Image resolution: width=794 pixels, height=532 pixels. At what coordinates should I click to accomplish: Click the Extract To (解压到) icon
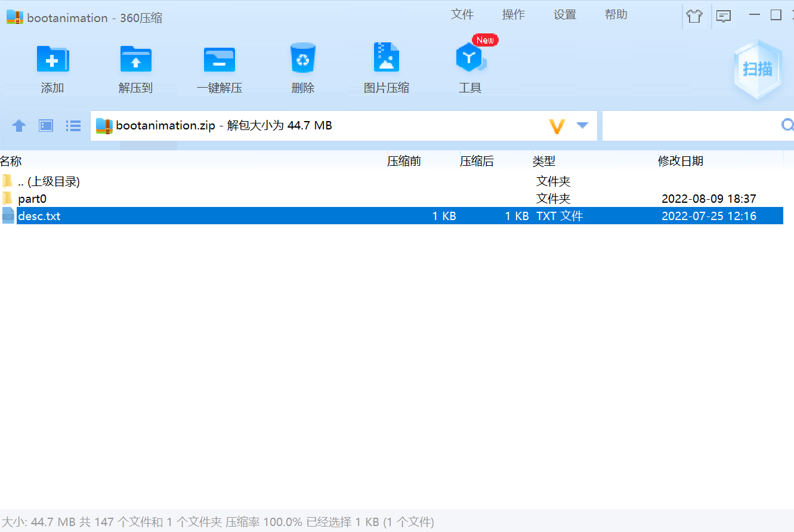(135, 59)
